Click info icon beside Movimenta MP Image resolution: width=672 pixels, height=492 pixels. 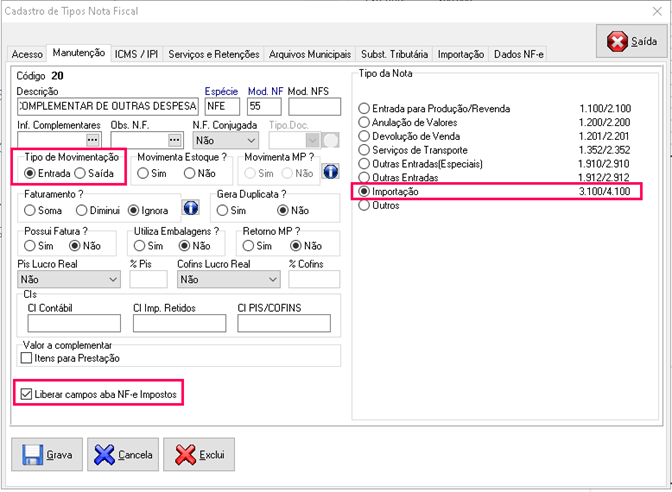[x=329, y=173]
